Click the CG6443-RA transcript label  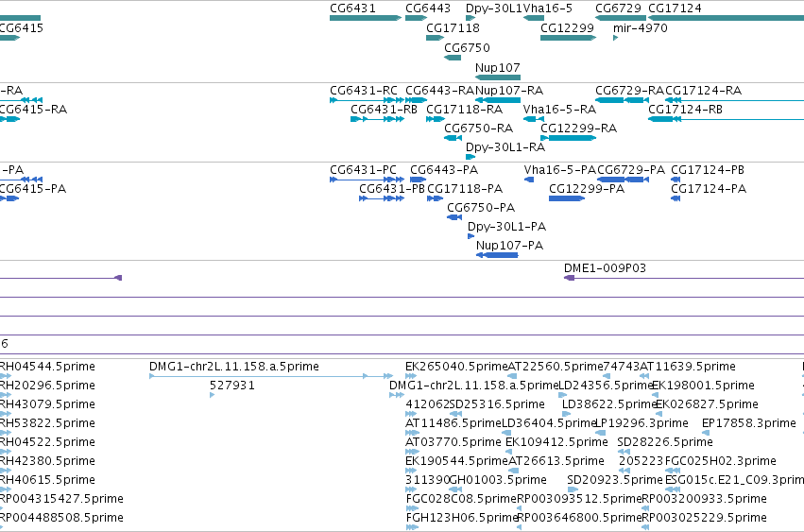tap(440, 91)
